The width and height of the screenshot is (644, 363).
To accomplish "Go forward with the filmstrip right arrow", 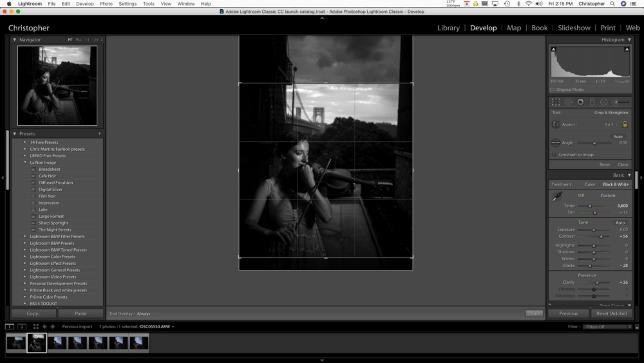I will click(53, 327).
